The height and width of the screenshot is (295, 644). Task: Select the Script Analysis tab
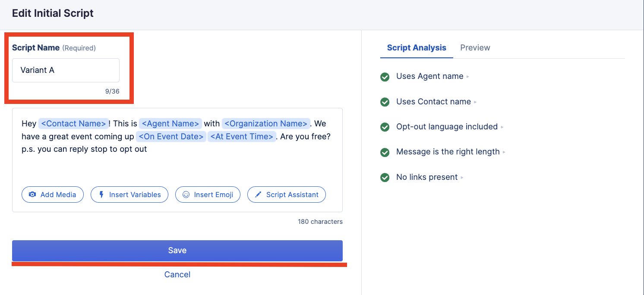pyautogui.click(x=416, y=47)
